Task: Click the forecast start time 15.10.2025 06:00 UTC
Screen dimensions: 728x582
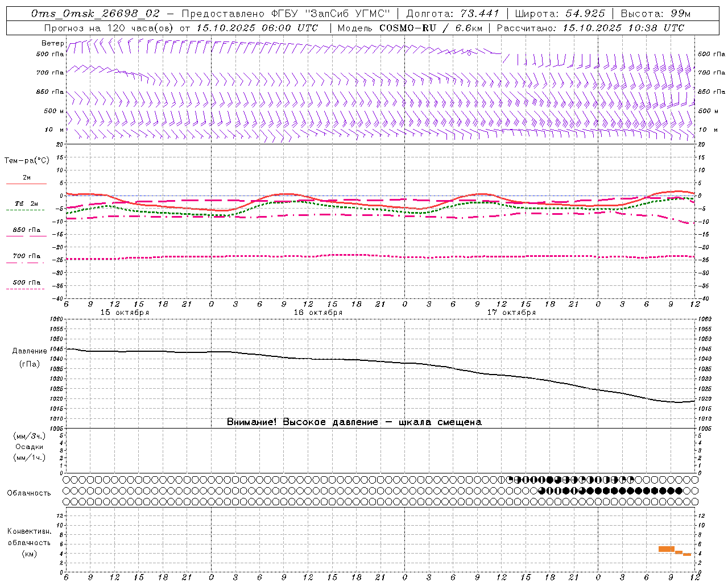Action: [257, 28]
